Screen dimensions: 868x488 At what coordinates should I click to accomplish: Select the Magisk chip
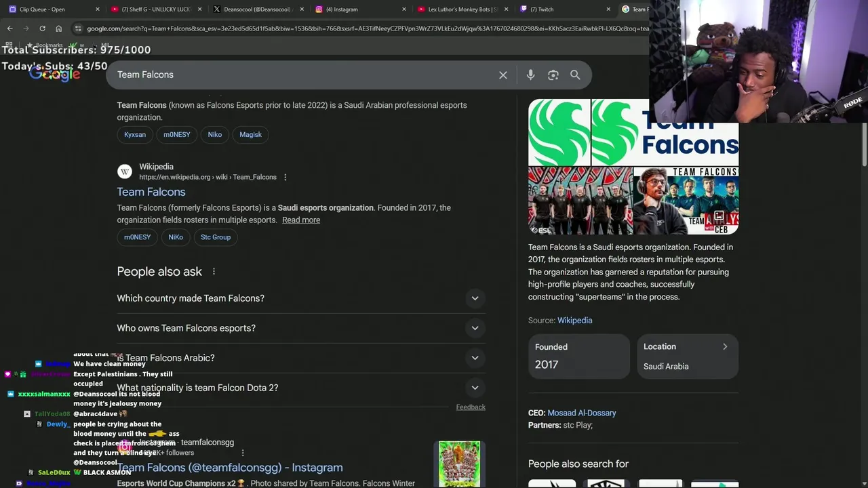250,134
